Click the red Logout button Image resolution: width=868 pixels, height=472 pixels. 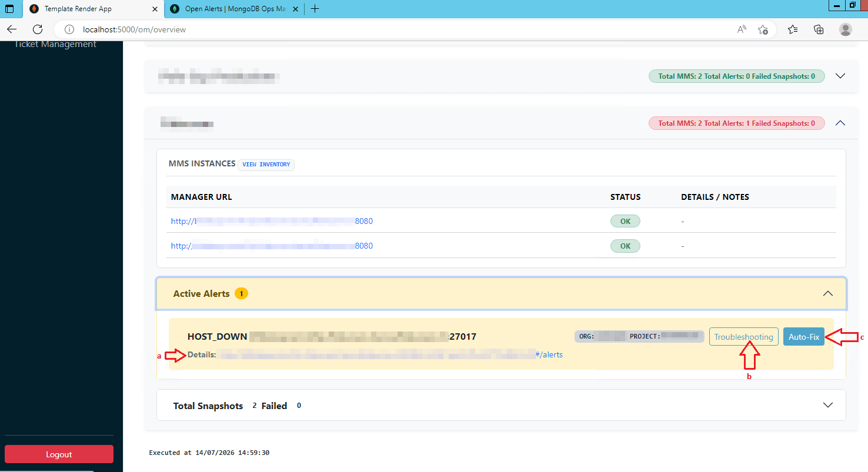(59, 454)
